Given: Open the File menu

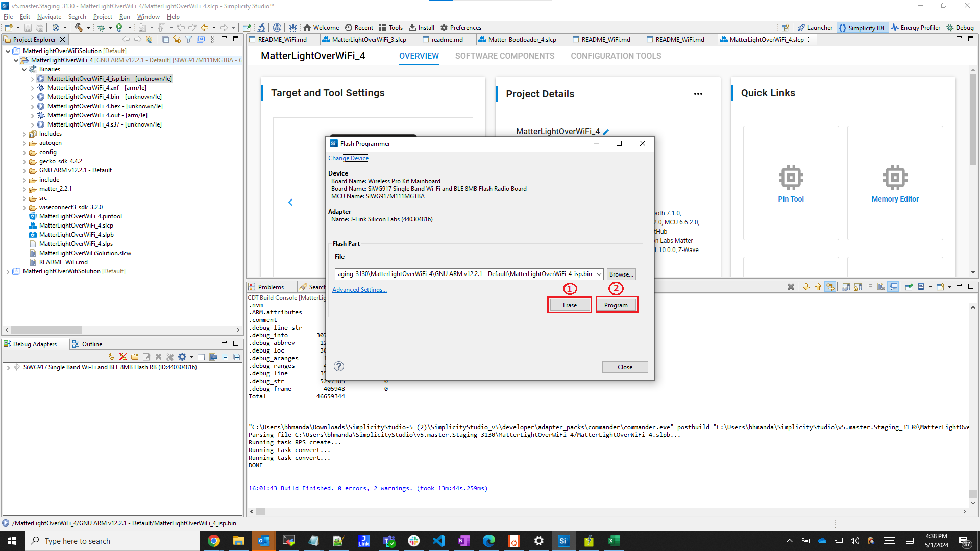Looking at the screenshot, I should click(x=8, y=16).
